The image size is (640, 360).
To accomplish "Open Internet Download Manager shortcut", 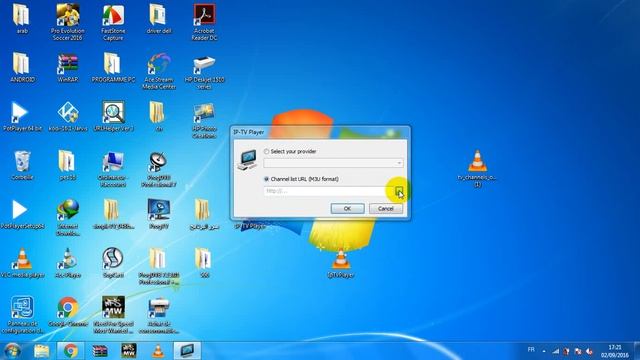I will [68, 217].
